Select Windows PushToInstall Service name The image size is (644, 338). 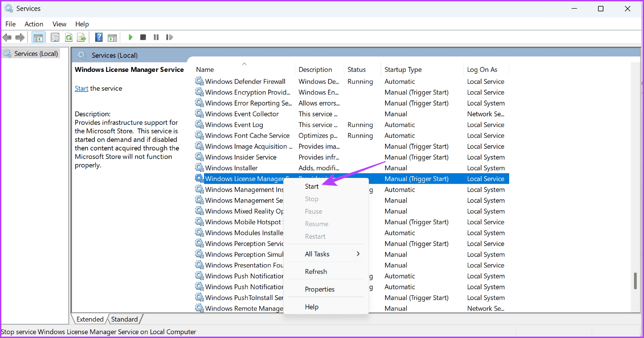(x=244, y=298)
